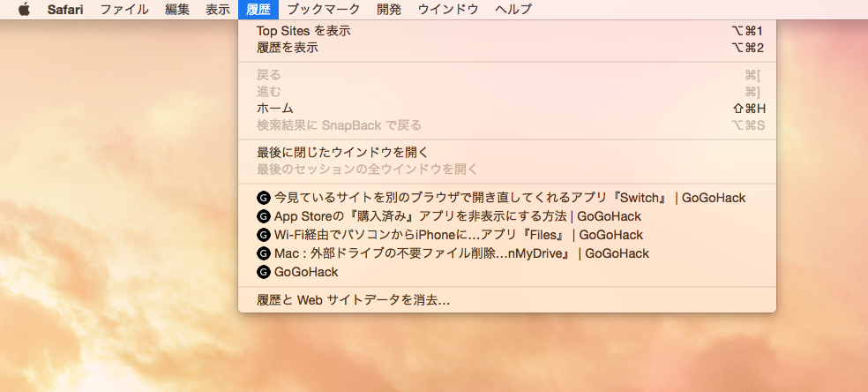The height and width of the screenshot is (392, 868).
Task: Open the Safari application menu
Action: (x=64, y=10)
